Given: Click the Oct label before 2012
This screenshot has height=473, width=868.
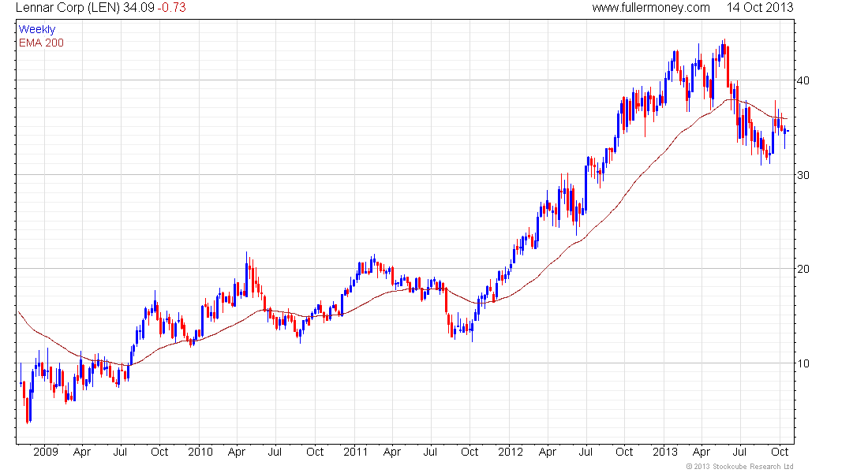Looking at the screenshot, I should (470, 452).
